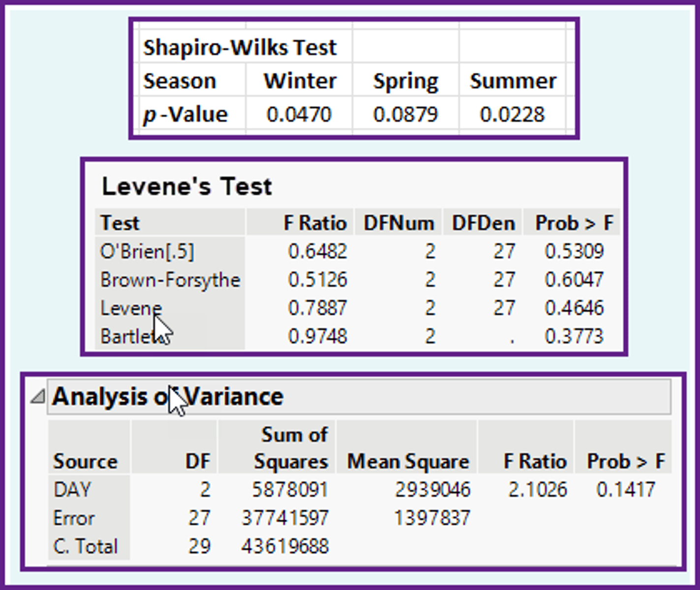This screenshot has height=590, width=700.
Task: Collapse the Analysis of Variance disclosure triangle
Action: click(x=37, y=396)
